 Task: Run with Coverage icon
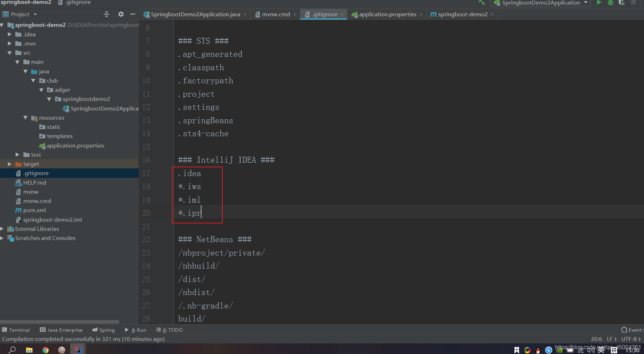[x=621, y=3]
